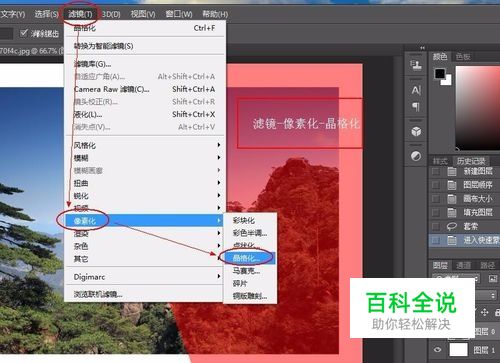This screenshot has width=500, height=363.
Task: Switch to the 色板 panel tab
Action: (x=463, y=57)
